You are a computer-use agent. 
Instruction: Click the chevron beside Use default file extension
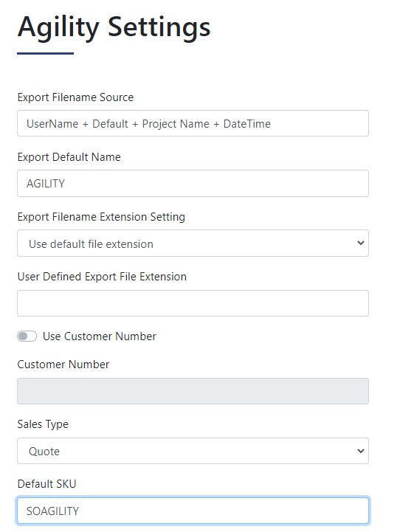point(361,243)
